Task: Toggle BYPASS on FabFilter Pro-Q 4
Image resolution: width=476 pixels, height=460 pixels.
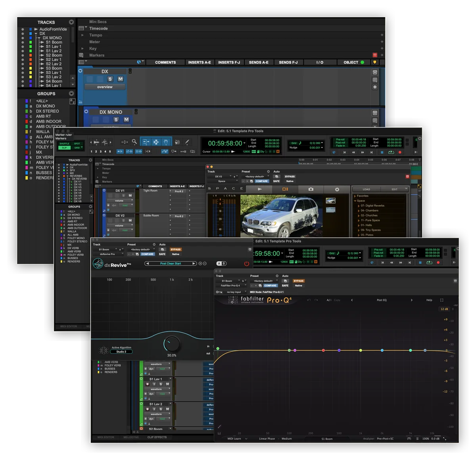Action: click(x=299, y=281)
